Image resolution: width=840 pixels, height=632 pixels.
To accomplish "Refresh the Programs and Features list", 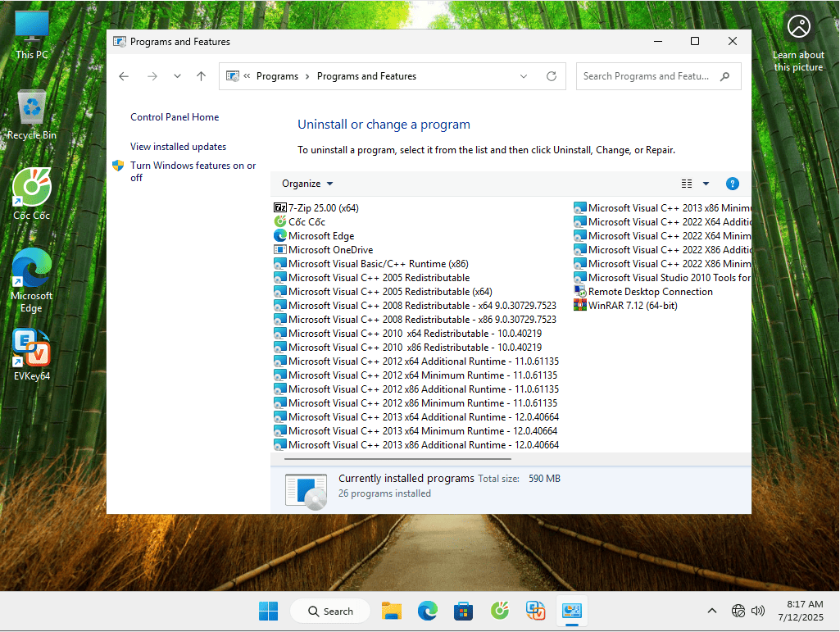I will click(552, 76).
